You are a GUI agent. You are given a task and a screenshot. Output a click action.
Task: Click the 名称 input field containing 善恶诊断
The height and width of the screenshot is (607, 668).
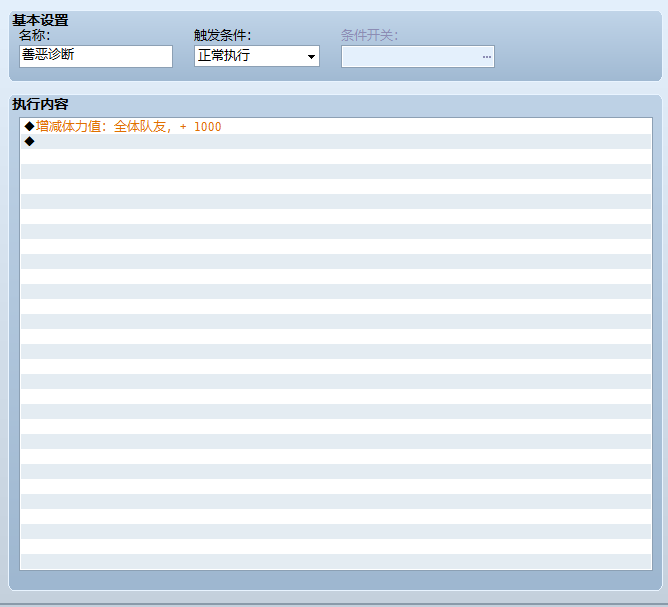pos(96,56)
